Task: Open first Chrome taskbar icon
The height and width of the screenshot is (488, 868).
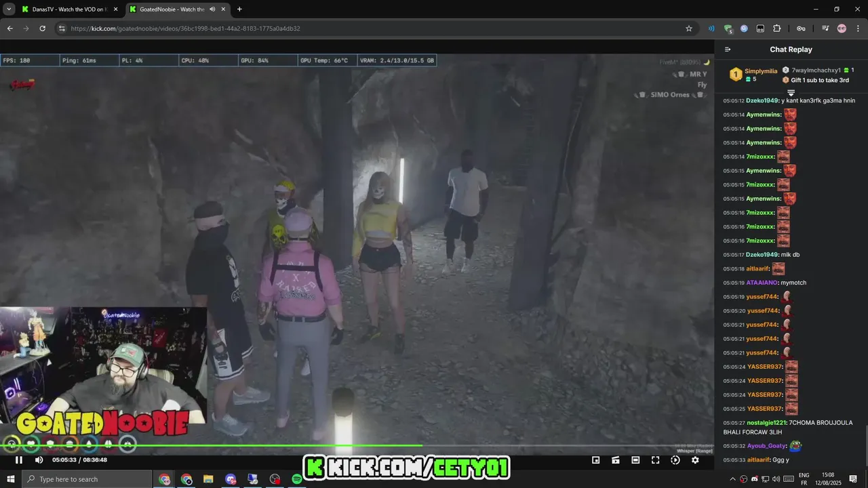Action: (x=165, y=479)
